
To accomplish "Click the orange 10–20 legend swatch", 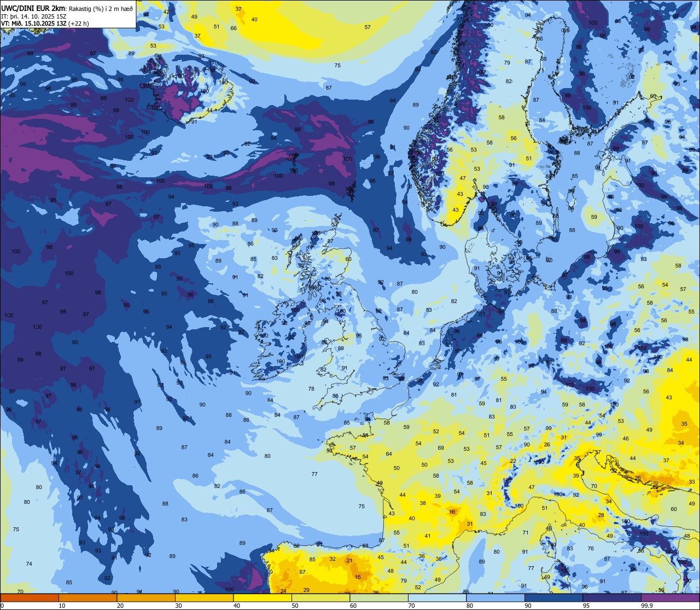I will click(x=87, y=597).
